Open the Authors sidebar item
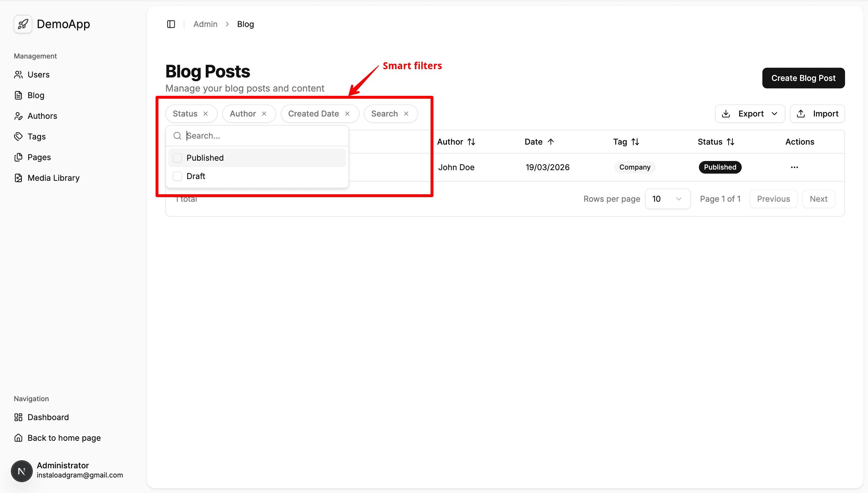This screenshot has width=868, height=493. click(x=42, y=116)
